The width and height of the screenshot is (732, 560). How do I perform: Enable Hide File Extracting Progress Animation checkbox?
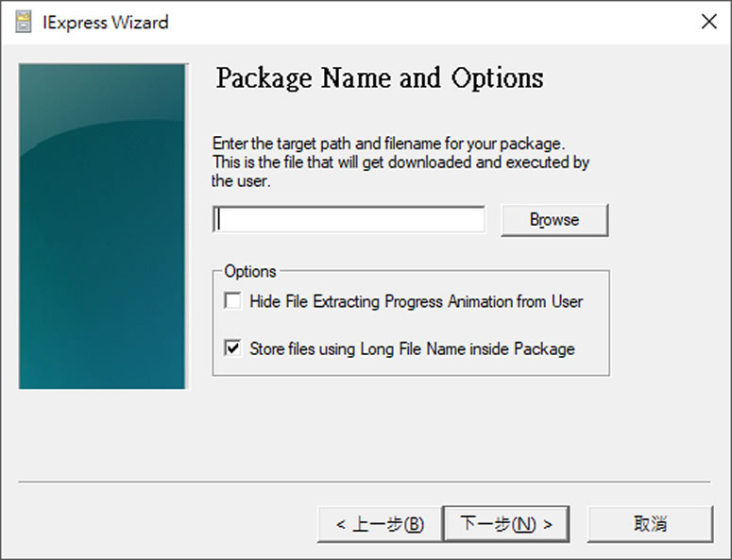pyautogui.click(x=232, y=301)
